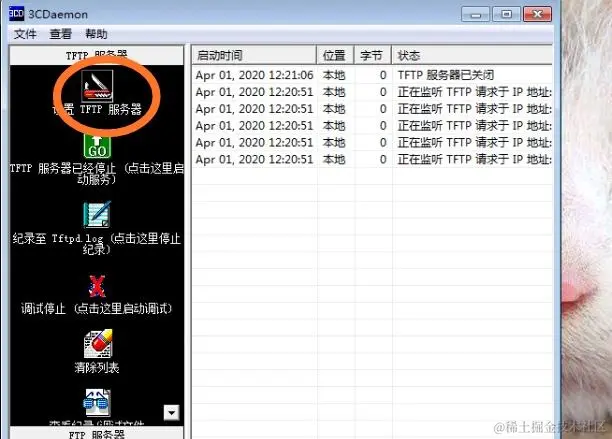
Task: Open the 帮助 menu
Action: pos(96,34)
